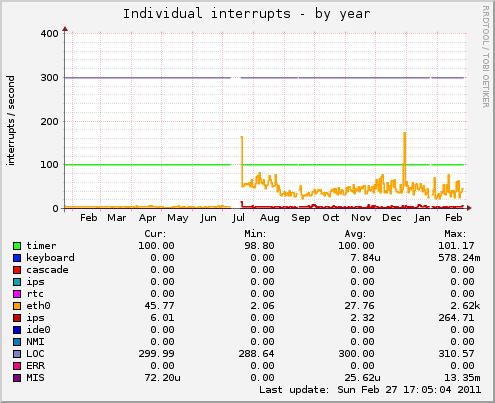The width and height of the screenshot is (495, 403).
Task: Click the eth0 average value 27.76
Action: [x=359, y=306]
